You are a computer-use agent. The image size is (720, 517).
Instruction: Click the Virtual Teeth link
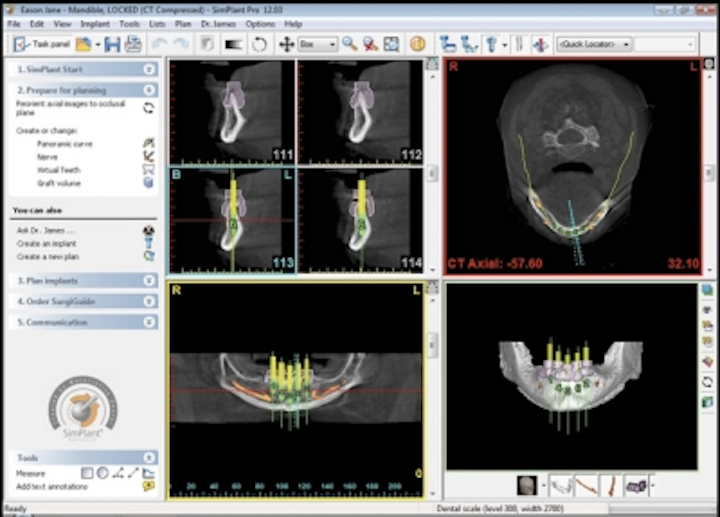tap(59, 170)
